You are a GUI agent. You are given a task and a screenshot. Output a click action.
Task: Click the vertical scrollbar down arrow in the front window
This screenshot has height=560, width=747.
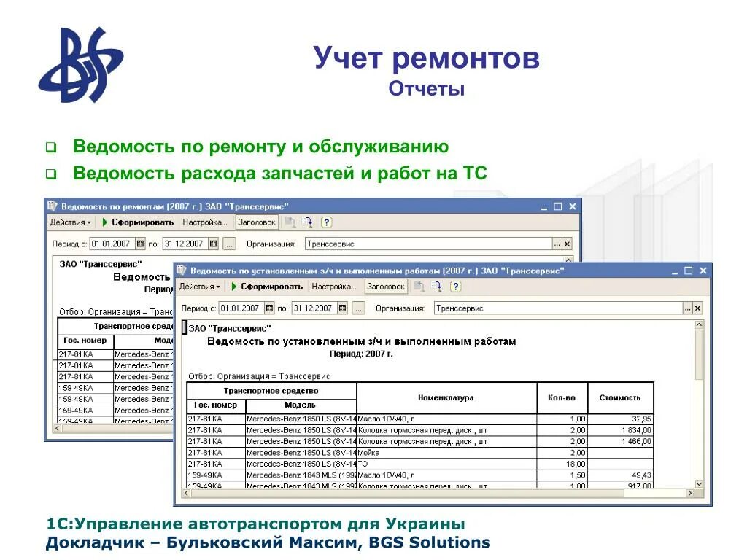coord(699,484)
